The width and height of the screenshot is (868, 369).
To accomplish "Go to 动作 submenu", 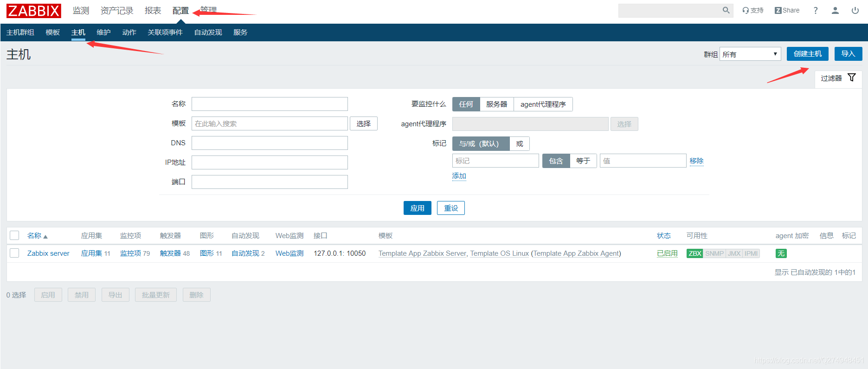I will point(129,32).
